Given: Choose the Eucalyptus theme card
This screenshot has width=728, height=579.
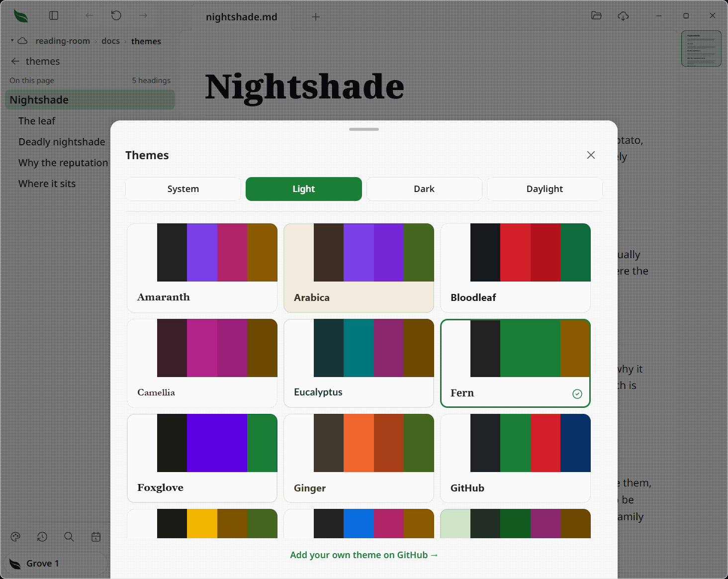Looking at the screenshot, I should click(x=359, y=363).
